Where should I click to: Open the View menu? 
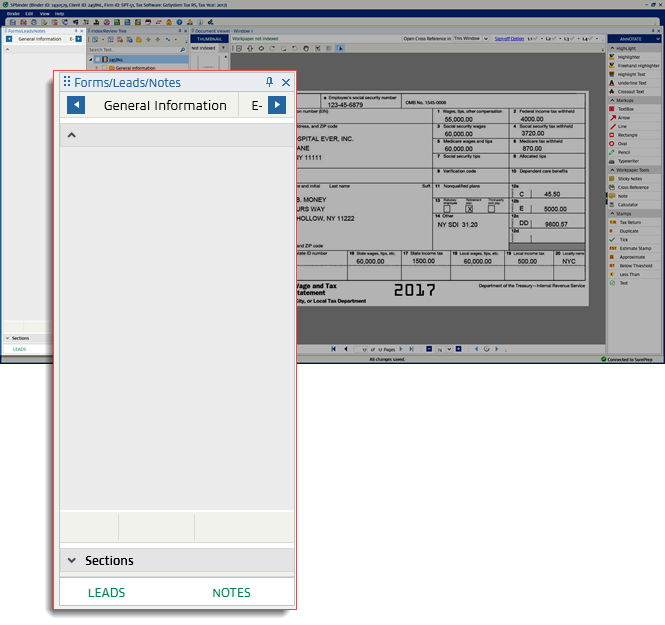(44, 14)
